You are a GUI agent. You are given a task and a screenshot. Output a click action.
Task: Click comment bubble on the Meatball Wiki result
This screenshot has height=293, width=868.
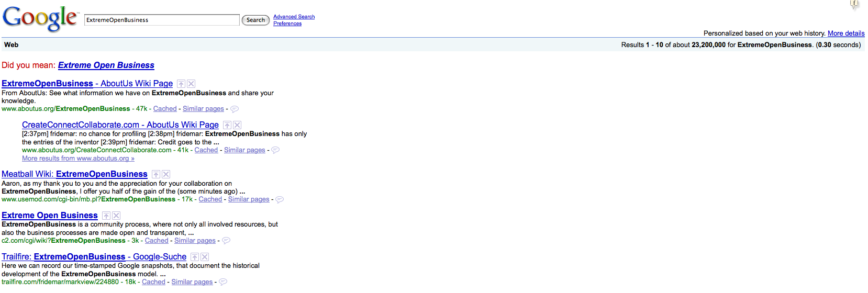[x=280, y=199]
